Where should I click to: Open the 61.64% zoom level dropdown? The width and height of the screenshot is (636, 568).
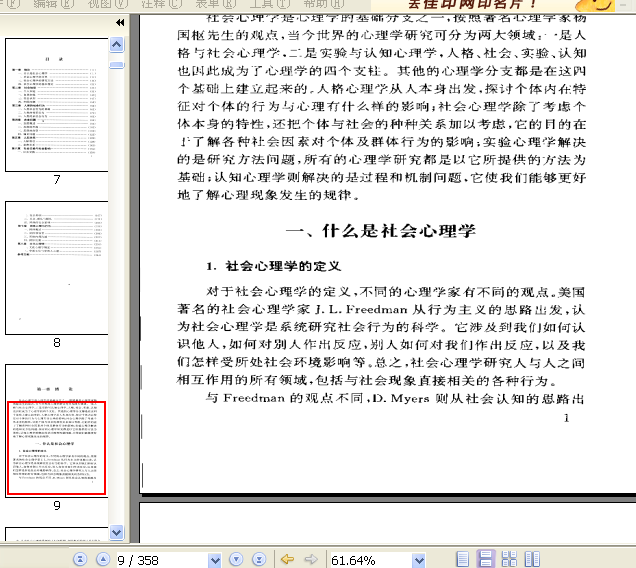point(419,560)
